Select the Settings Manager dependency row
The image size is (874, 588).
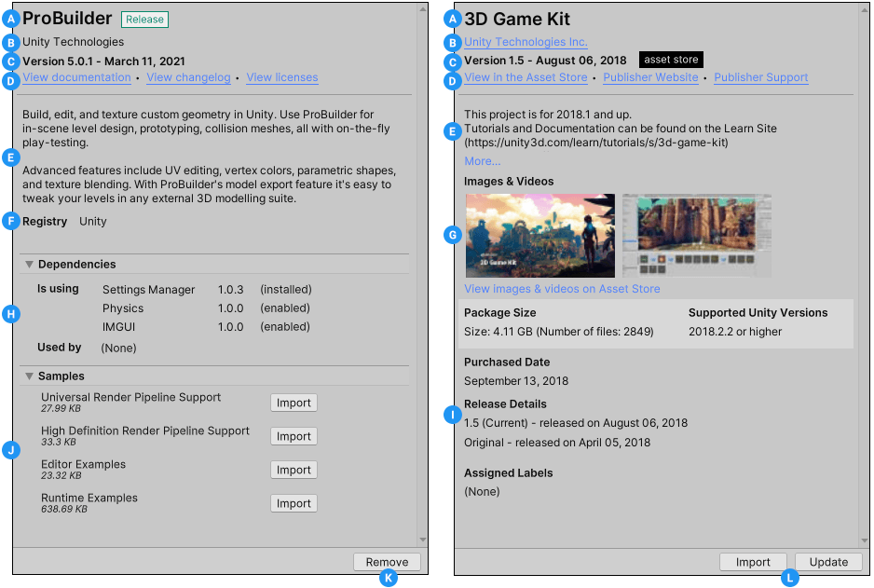pos(207,289)
